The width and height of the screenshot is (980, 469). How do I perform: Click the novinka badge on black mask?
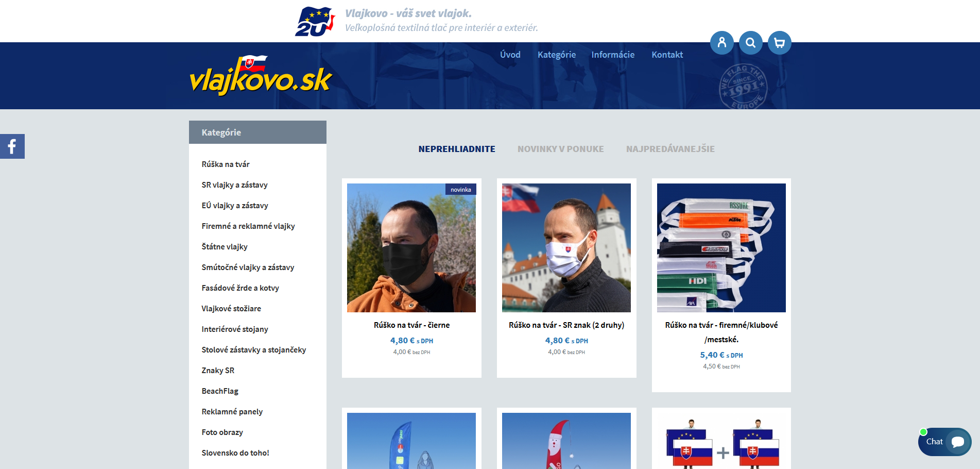tap(461, 190)
